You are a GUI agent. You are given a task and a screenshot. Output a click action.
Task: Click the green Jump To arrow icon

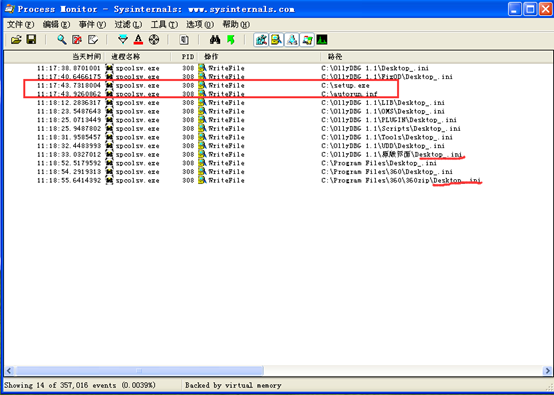tap(231, 40)
